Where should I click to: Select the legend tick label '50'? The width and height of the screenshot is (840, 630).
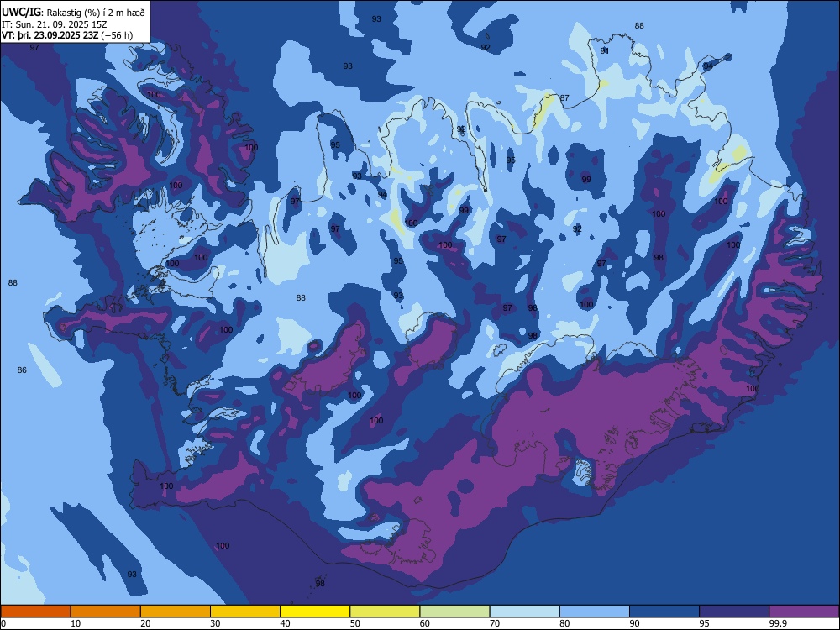pos(355,623)
